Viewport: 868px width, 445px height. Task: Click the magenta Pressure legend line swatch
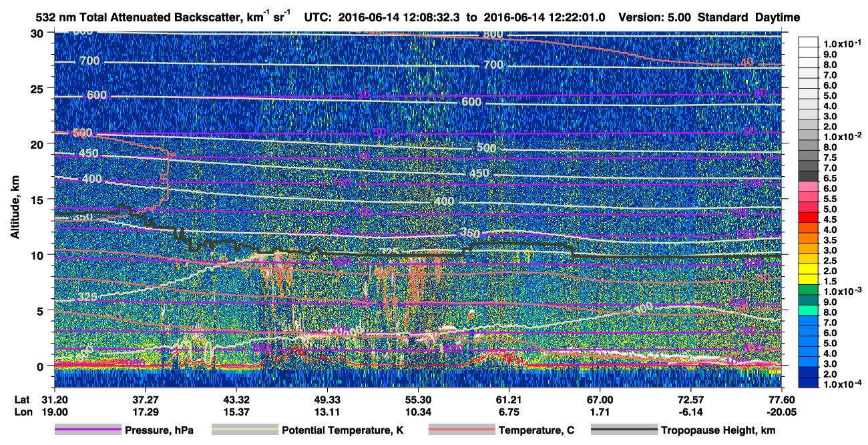[x=87, y=430]
